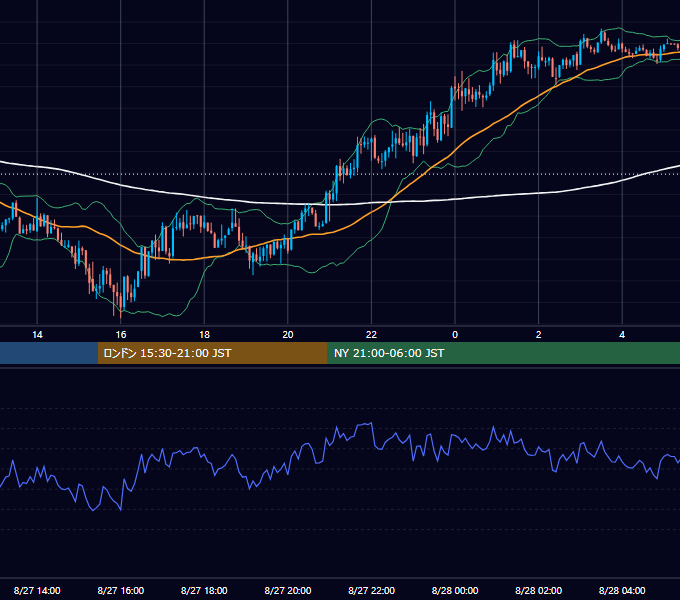Image resolution: width=680 pixels, height=600 pixels.
Task: Click the 22 hour axis label
Action: (371, 335)
